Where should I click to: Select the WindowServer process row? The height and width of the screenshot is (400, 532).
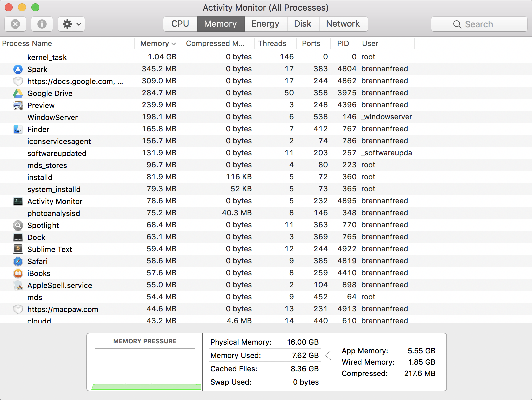[266, 117]
